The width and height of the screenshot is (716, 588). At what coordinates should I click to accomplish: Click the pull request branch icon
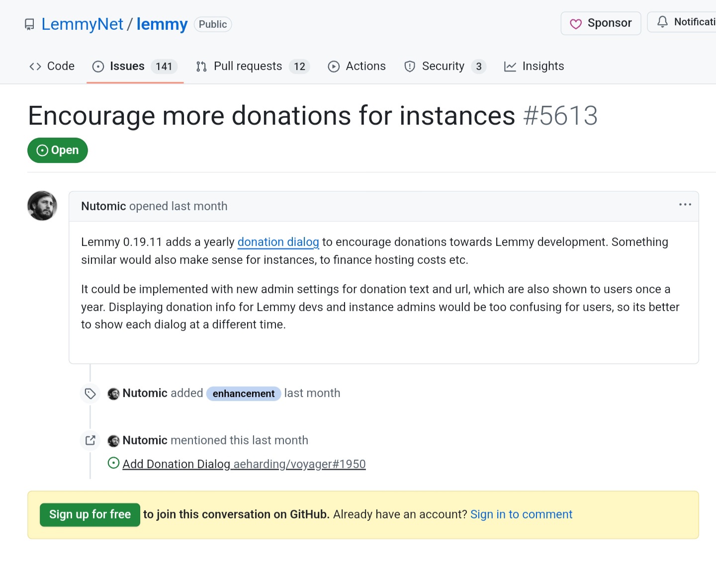pyautogui.click(x=201, y=67)
